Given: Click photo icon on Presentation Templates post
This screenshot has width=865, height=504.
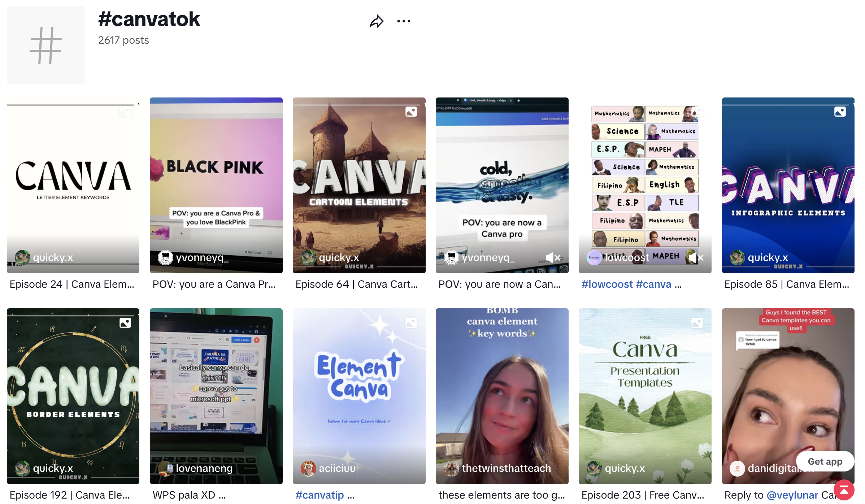Looking at the screenshot, I should (697, 322).
